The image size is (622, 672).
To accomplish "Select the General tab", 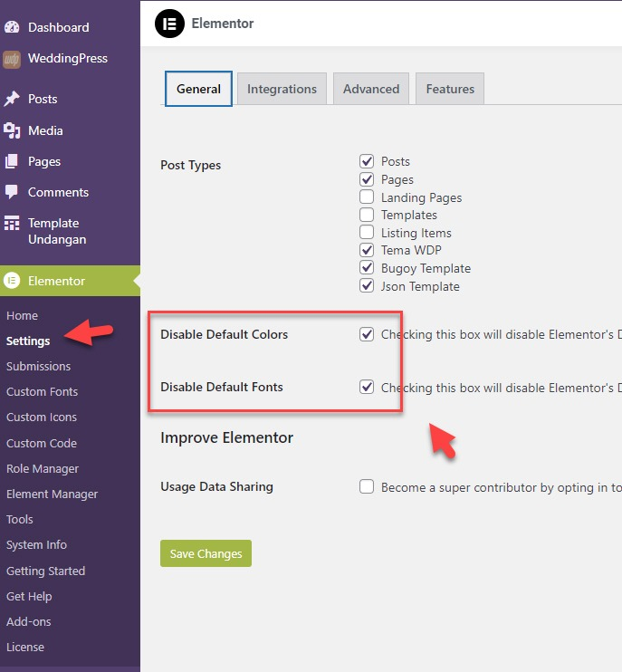I will [198, 89].
